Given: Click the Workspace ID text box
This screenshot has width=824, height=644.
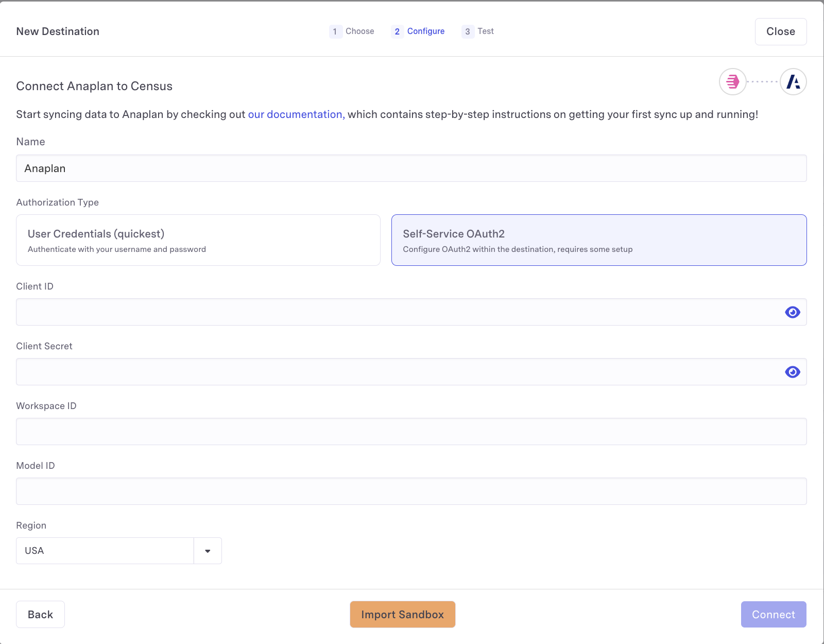Looking at the screenshot, I should coord(411,432).
